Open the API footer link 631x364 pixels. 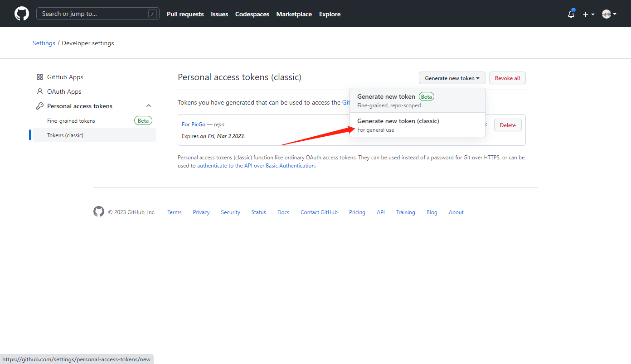pos(381,212)
